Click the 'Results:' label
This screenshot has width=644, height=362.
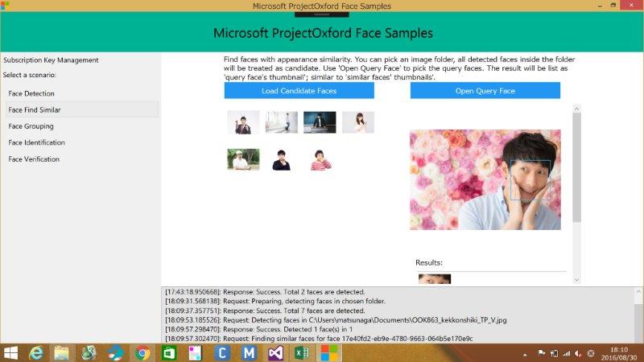429,263
